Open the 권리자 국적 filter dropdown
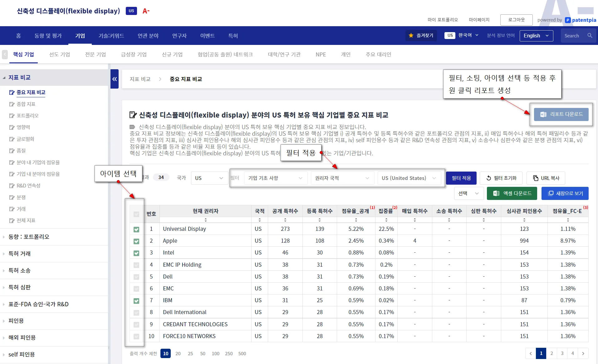598x364 pixels. pyautogui.click(x=342, y=178)
